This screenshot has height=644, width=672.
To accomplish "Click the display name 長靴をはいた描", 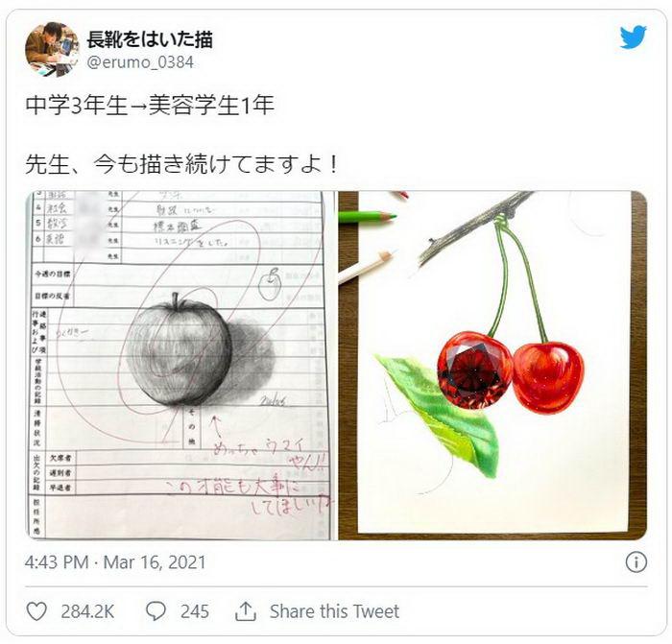I will click(150, 39).
